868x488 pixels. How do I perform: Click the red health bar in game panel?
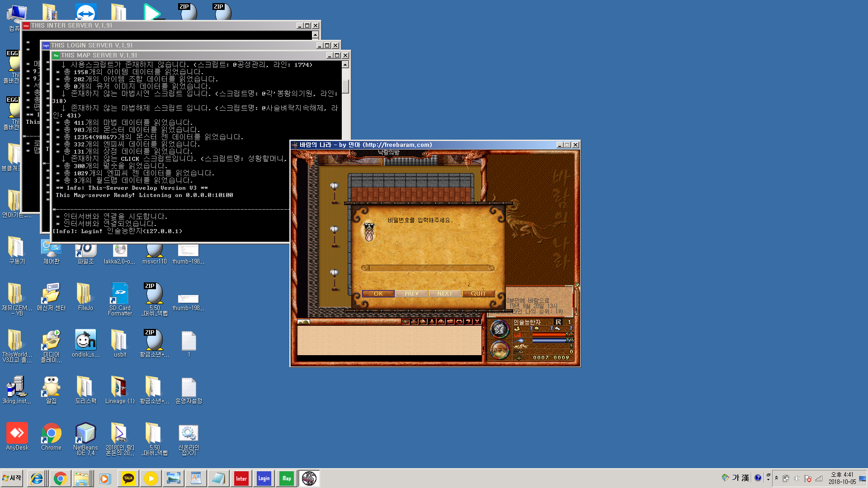pos(552,334)
